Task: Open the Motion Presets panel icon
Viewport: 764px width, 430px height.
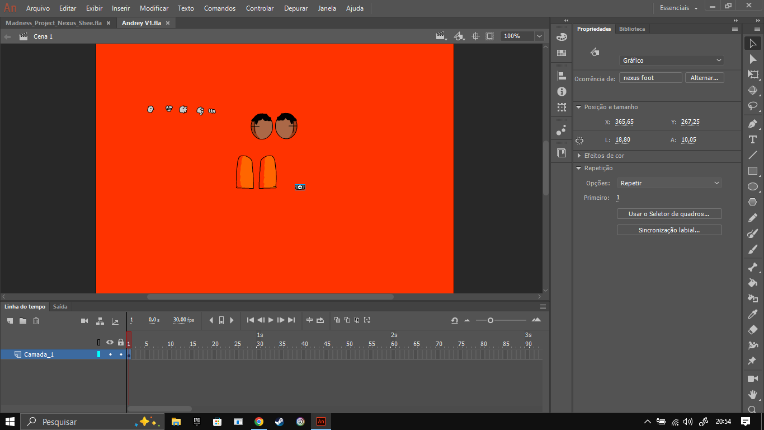Action: click(x=561, y=130)
